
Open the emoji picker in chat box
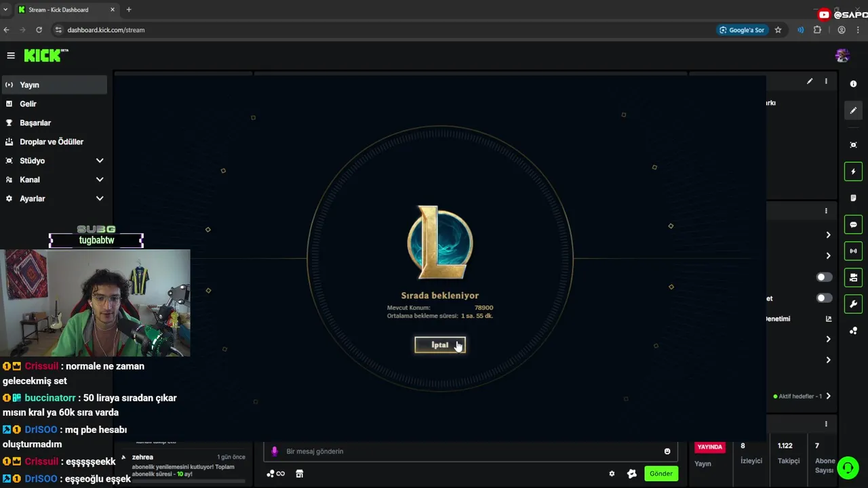point(667,451)
